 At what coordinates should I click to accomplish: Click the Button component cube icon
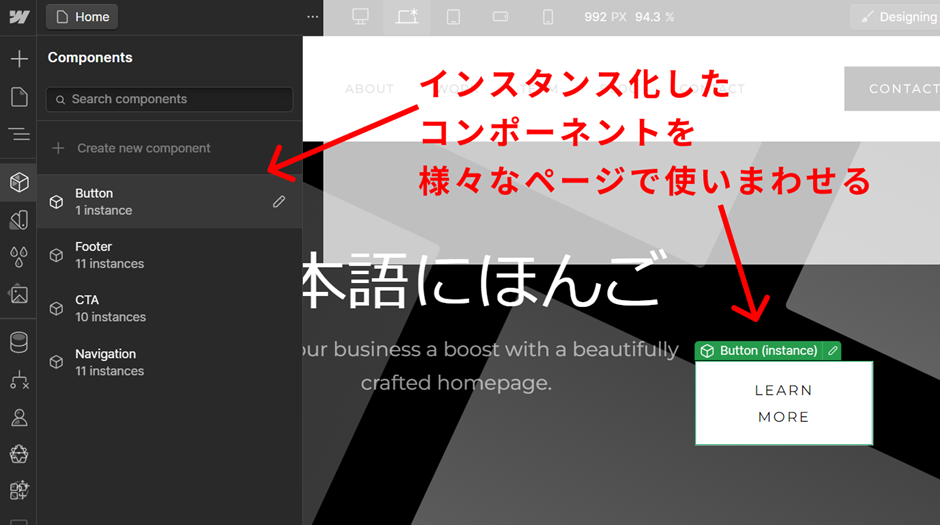[x=56, y=202]
